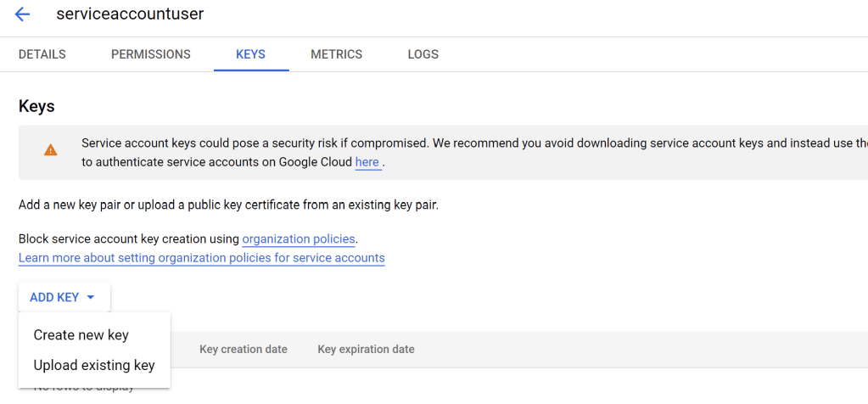Viewport: 868px width, 404px height.
Task: Open the Permissions tab
Action: [x=151, y=54]
